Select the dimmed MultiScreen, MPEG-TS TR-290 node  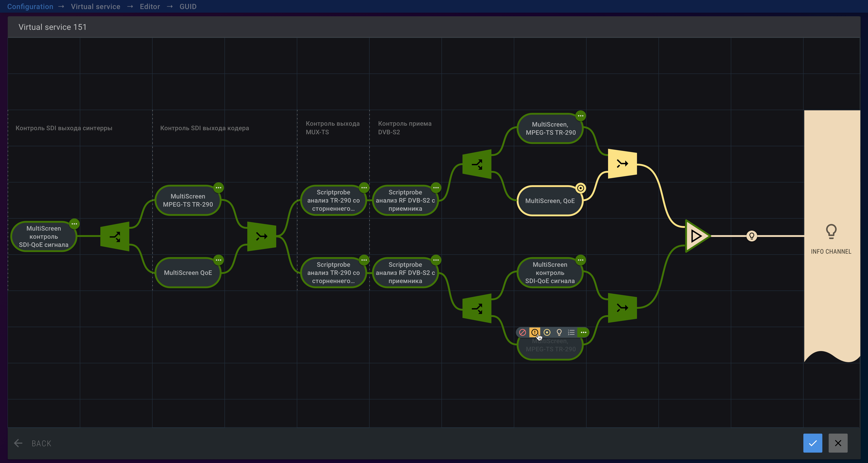click(550, 347)
